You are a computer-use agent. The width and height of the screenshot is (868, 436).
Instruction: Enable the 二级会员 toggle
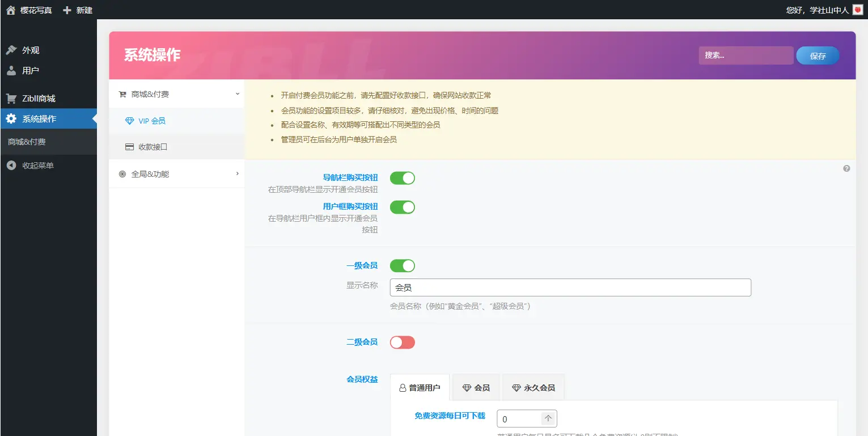click(402, 342)
